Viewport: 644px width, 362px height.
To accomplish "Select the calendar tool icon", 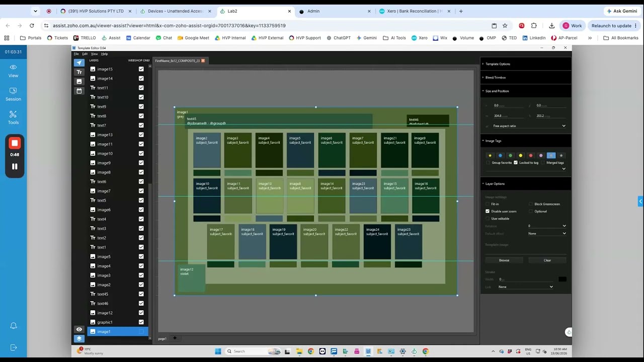I will (79, 91).
